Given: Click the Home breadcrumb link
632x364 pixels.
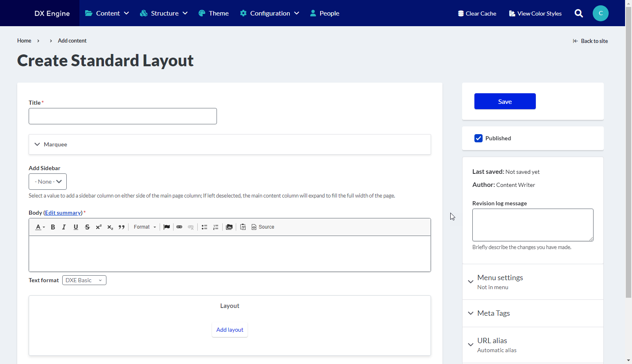Looking at the screenshot, I should point(24,40).
